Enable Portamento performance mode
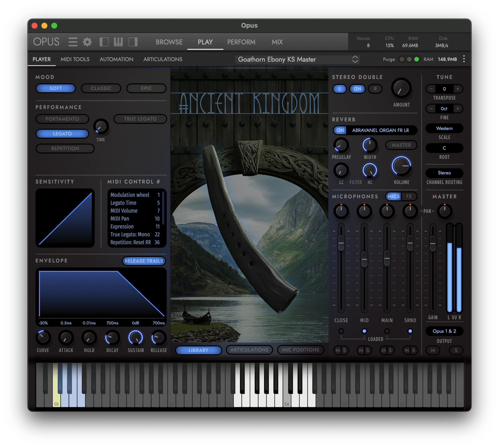The height and width of the screenshot is (448, 499). tap(62, 119)
